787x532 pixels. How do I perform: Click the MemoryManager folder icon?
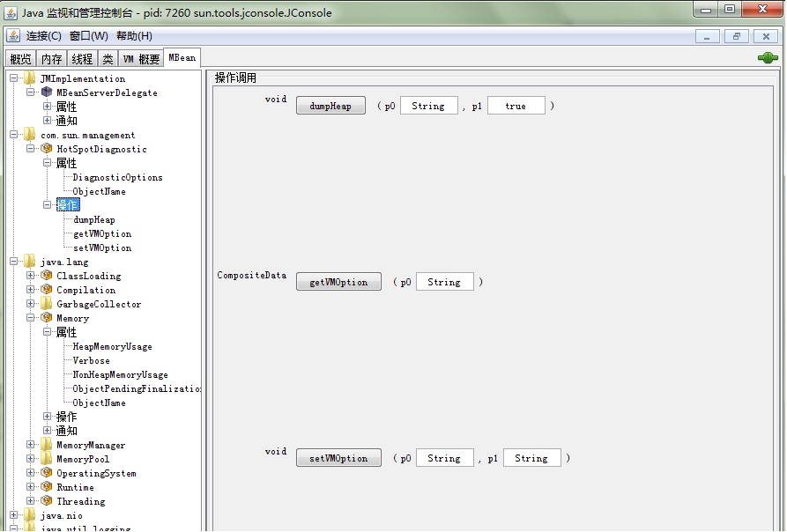46,444
